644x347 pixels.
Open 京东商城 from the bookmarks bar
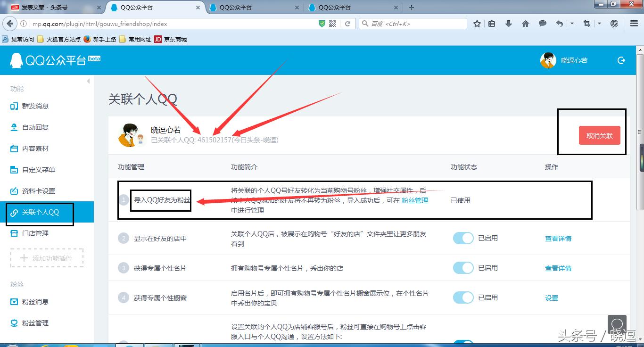(174, 39)
